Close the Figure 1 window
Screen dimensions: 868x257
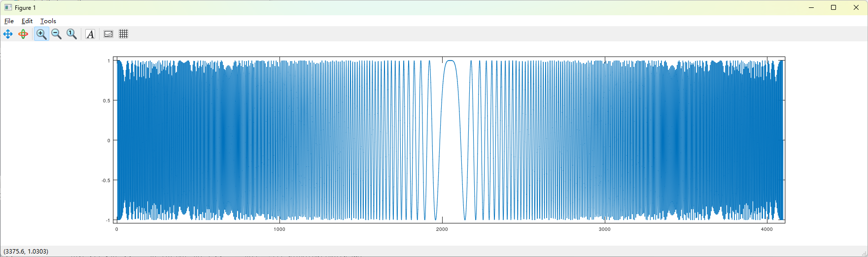[x=856, y=7]
